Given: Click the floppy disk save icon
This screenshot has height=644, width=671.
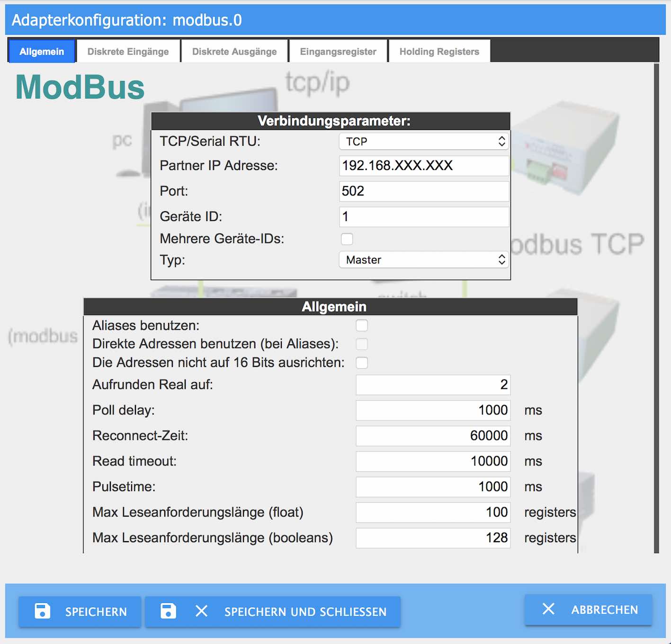Looking at the screenshot, I should [43, 611].
